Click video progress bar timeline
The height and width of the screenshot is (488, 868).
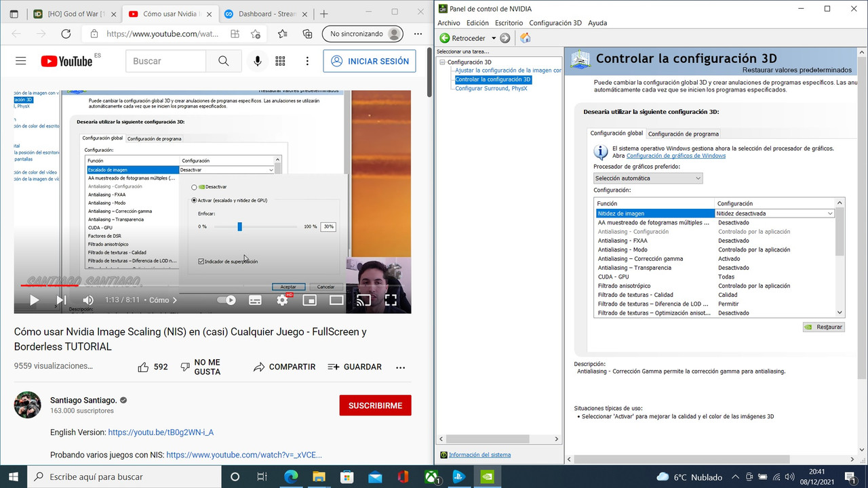(212, 285)
